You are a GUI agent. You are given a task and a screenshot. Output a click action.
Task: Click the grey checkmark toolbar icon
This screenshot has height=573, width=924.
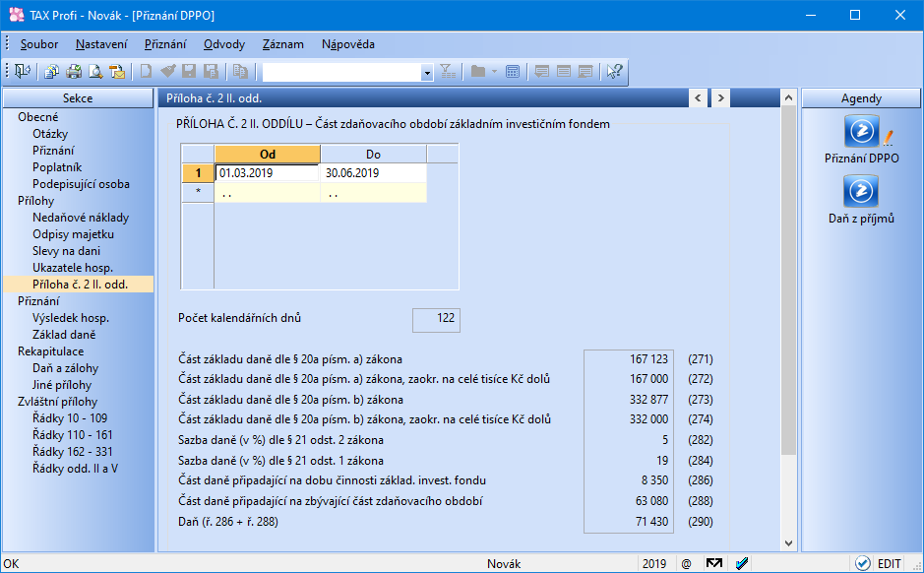point(167,72)
